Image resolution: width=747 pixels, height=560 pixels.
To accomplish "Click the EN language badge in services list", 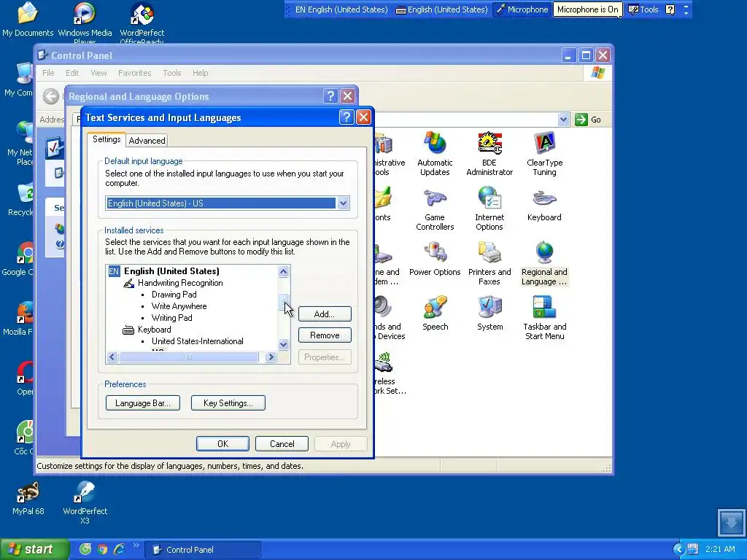I will [114, 271].
